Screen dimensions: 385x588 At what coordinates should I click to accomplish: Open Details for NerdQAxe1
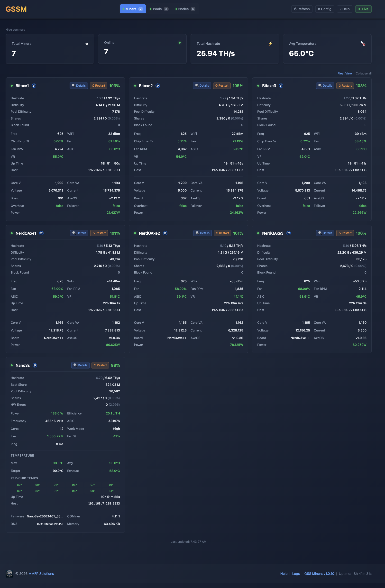point(79,233)
